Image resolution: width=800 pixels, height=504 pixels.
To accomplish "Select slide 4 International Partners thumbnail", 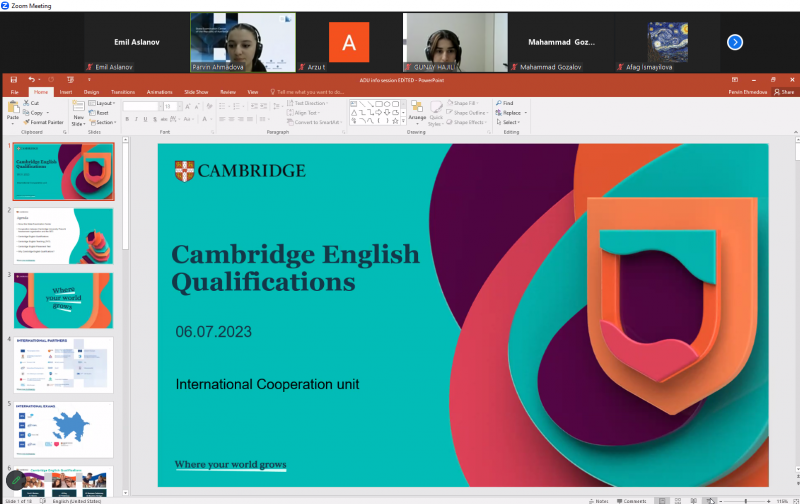I will [63, 365].
